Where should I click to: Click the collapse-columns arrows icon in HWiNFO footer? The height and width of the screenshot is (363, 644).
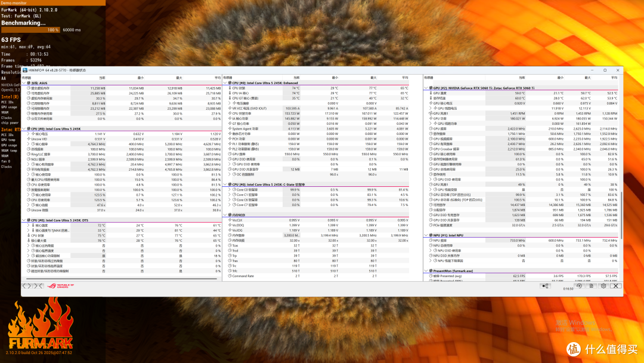click(38, 286)
